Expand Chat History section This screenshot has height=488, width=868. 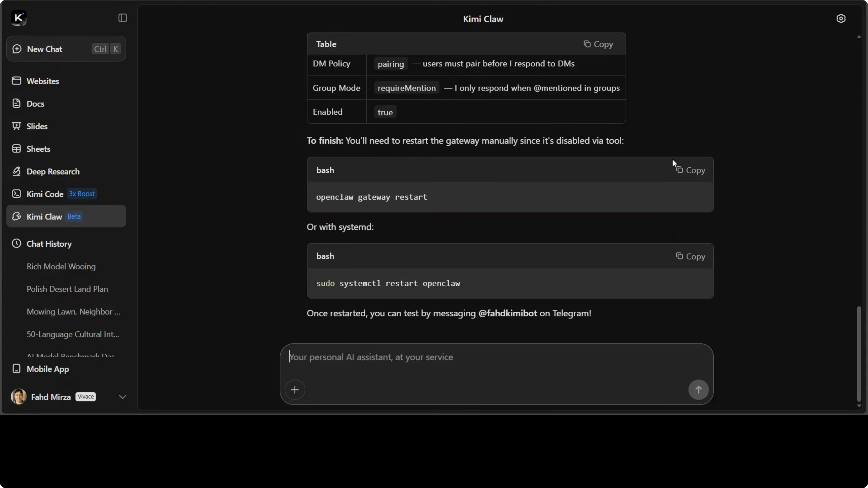point(49,244)
